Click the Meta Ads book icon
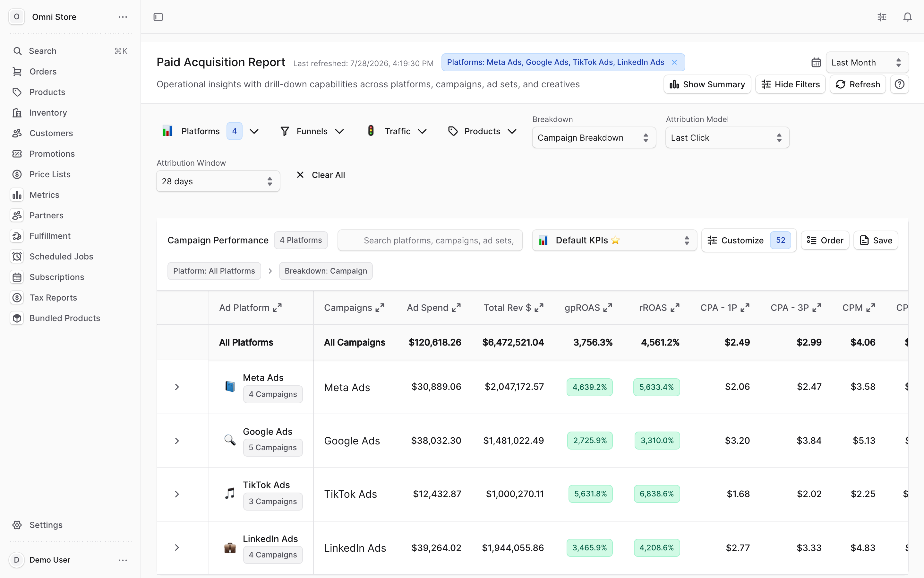 click(230, 387)
